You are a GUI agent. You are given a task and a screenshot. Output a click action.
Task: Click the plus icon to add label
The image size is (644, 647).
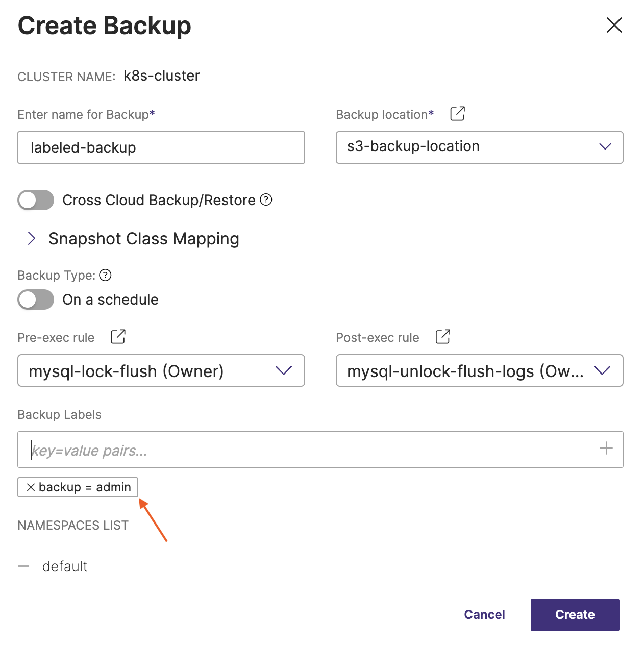[x=606, y=449]
